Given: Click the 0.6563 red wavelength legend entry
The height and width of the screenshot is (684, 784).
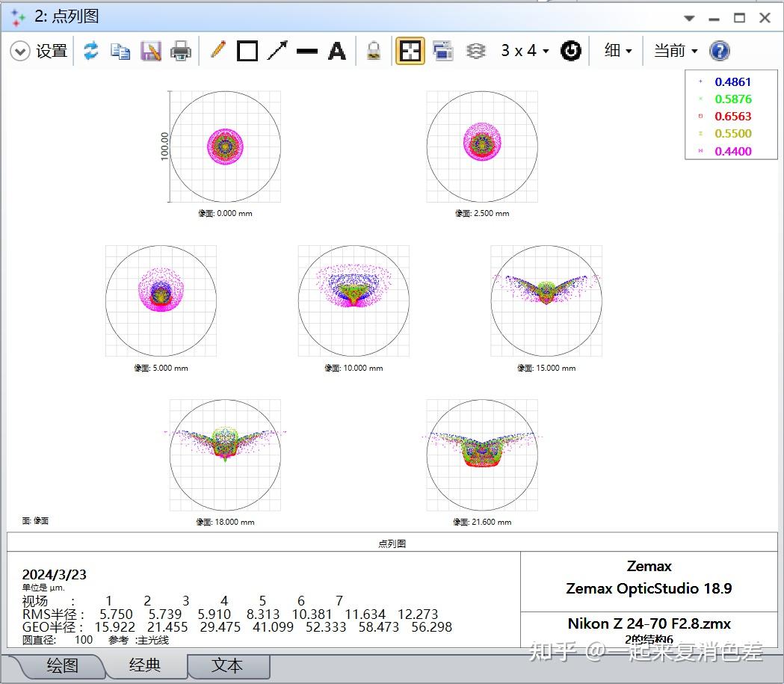Looking at the screenshot, I should click(732, 117).
